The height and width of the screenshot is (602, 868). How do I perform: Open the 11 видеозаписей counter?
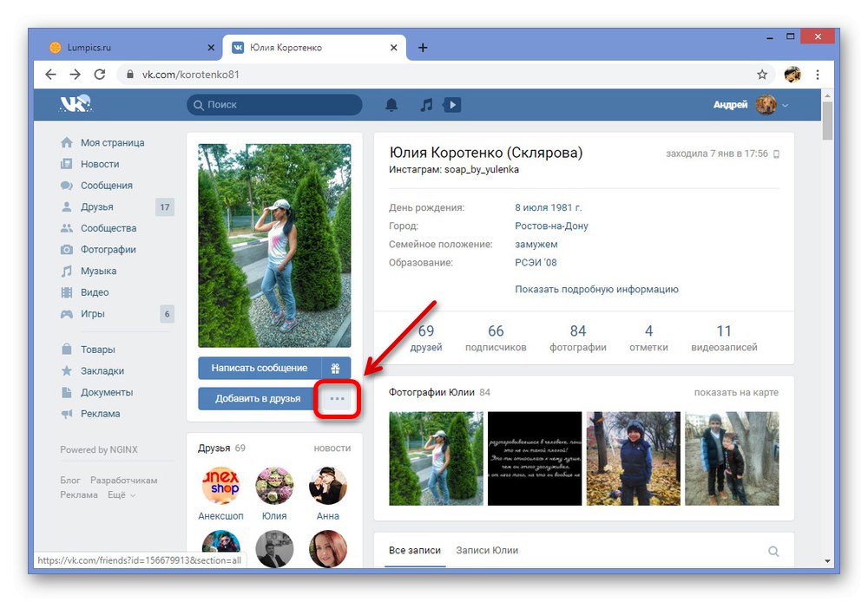(724, 338)
